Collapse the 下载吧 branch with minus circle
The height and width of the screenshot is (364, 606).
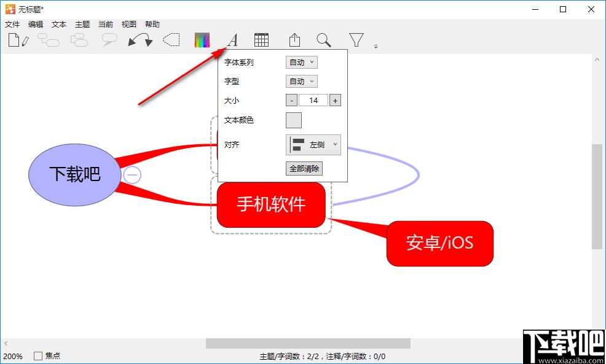[133, 175]
